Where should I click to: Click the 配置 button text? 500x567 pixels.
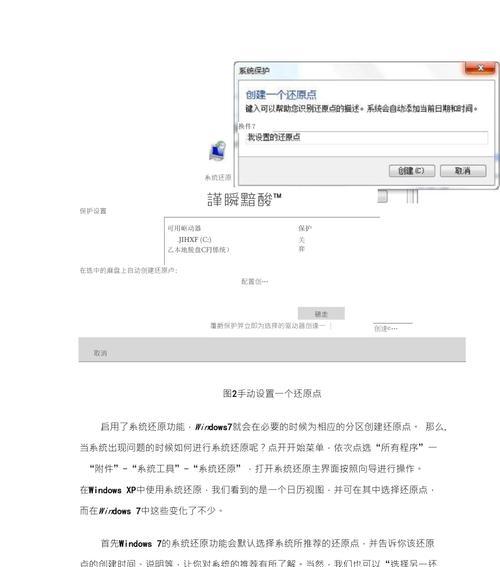(255, 281)
